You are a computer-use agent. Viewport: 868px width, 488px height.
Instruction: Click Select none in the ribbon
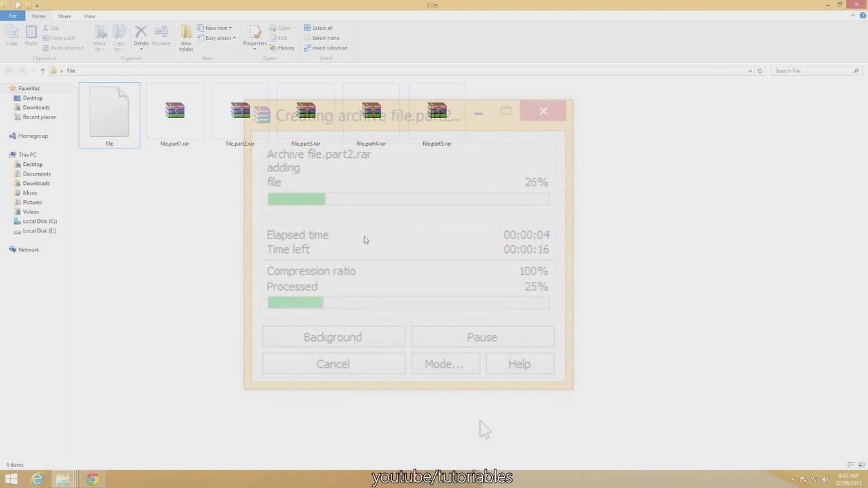pyautogui.click(x=321, y=38)
